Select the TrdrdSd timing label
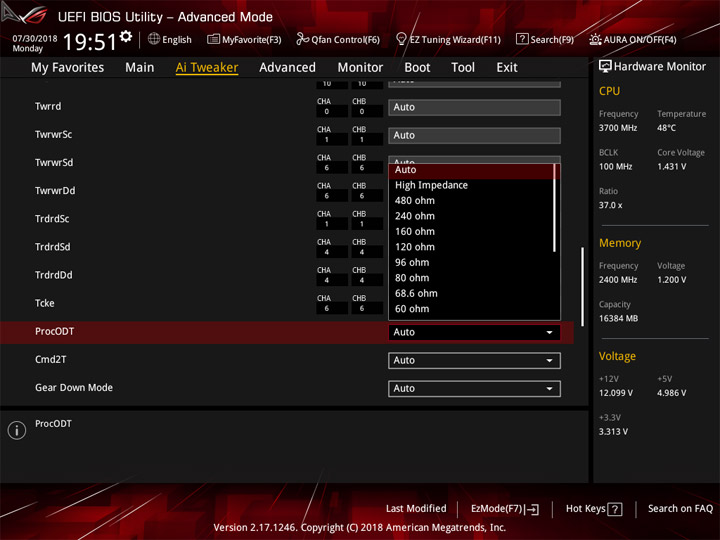The width and height of the screenshot is (720, 540). click(53, 247)
